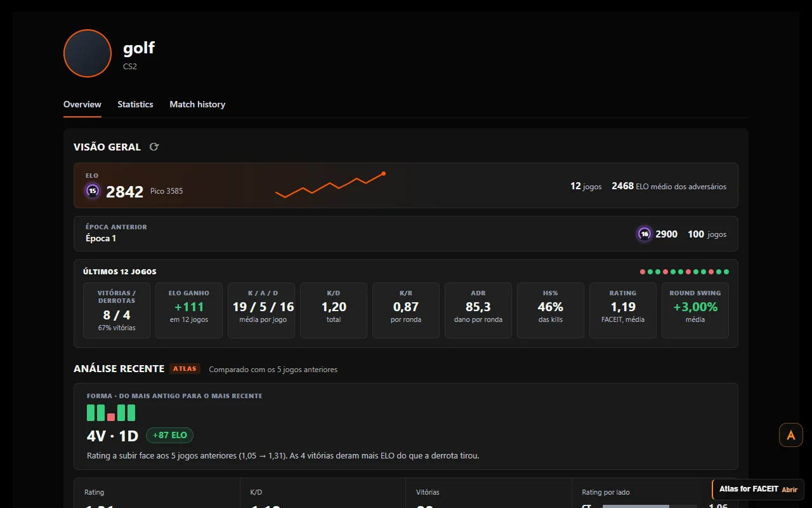Click the "Pico 3585" peak label
Screen dimensions: 812x508
coord(167,191)
